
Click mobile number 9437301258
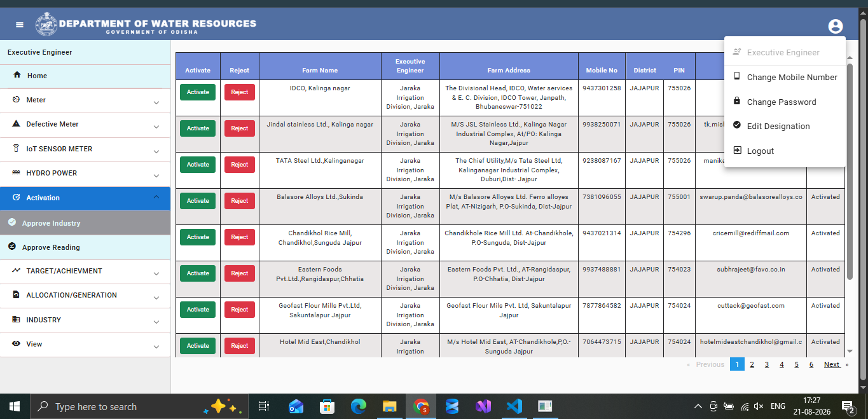click(x=602, y=88)
